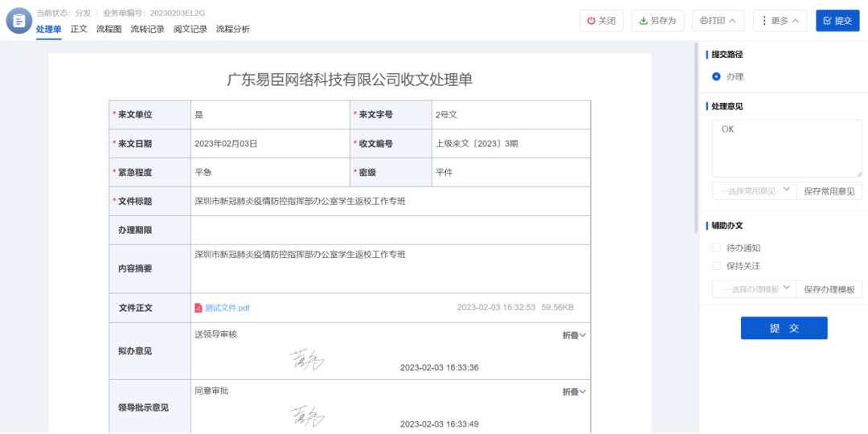Open the 流程图 tab
This screenshot has height=434, width=868.
[109, 30]
